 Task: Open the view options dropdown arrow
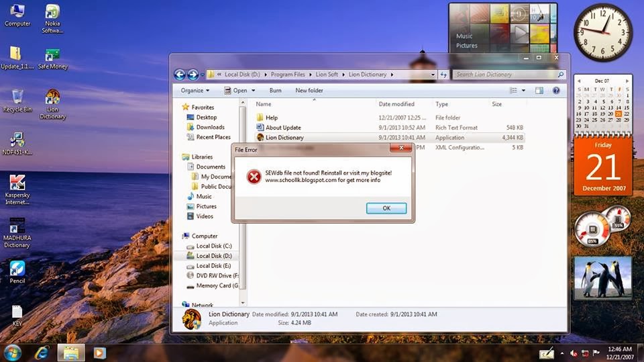pyautogui.click(x=523, y=91)
